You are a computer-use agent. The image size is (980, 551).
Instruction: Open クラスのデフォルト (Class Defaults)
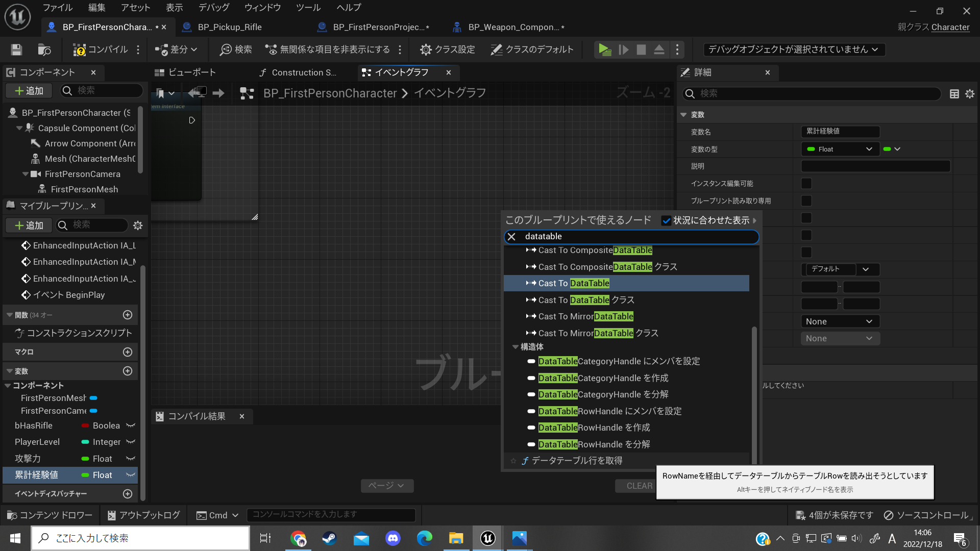[x=532, y=49]
